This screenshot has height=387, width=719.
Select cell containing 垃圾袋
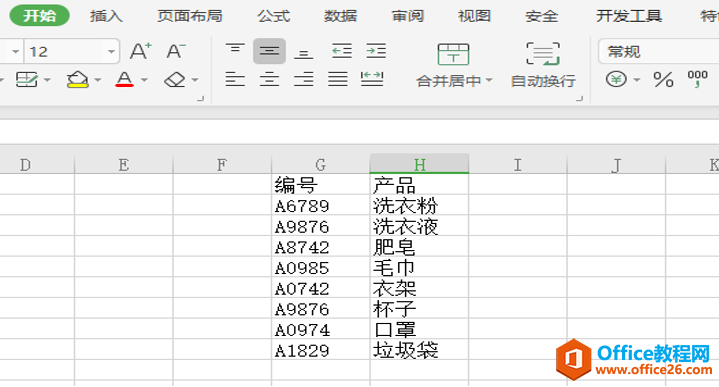[419, 350]
